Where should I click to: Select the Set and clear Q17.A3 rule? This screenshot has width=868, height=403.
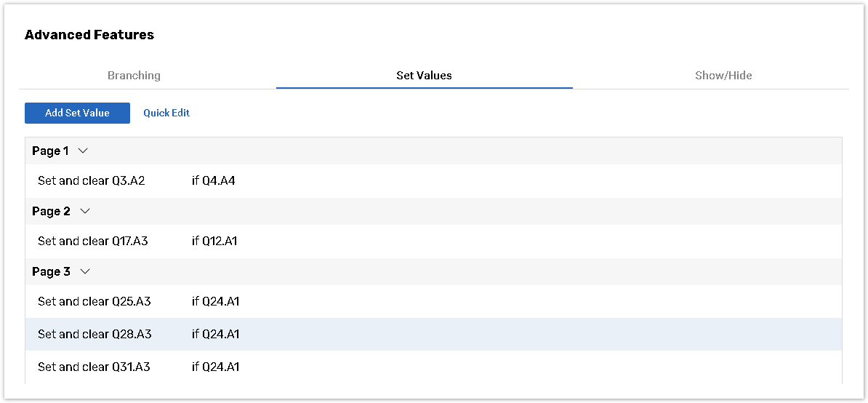[93, 242]
